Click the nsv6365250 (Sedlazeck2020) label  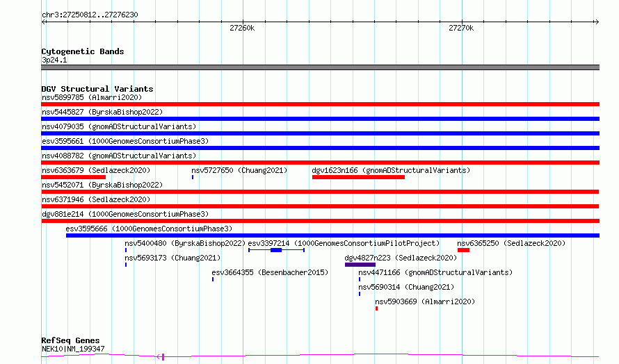pyautogui.click(x=511, y=243)
